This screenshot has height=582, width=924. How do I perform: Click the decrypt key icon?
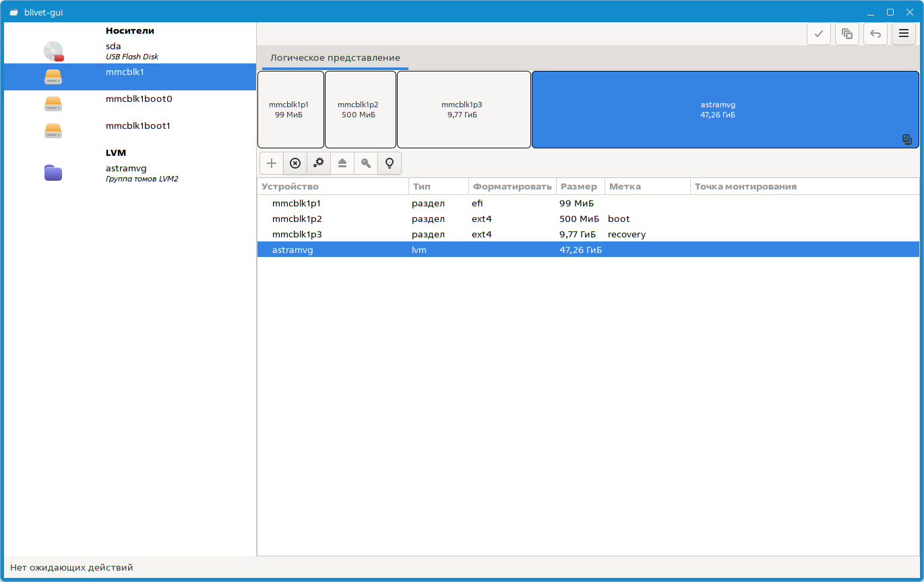[366, 163]
